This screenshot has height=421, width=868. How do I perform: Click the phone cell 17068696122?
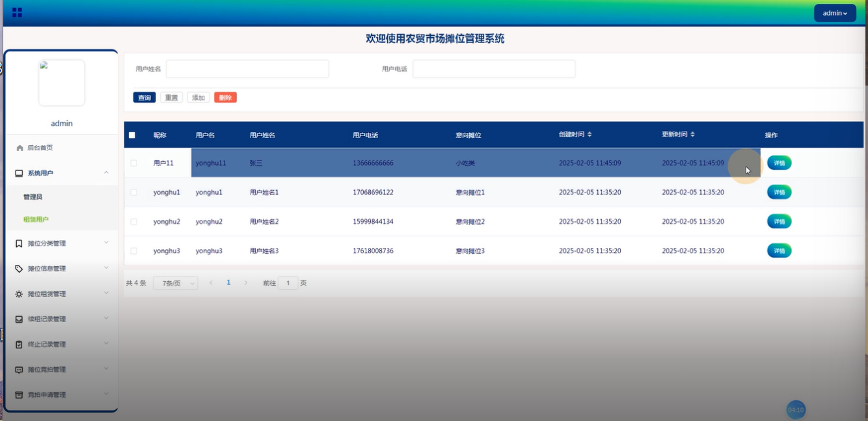(x=373, y=193)
